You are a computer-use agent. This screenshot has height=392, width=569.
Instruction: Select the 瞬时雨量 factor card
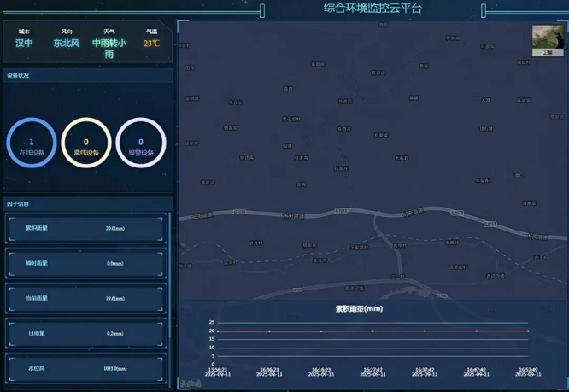[86, 263]
